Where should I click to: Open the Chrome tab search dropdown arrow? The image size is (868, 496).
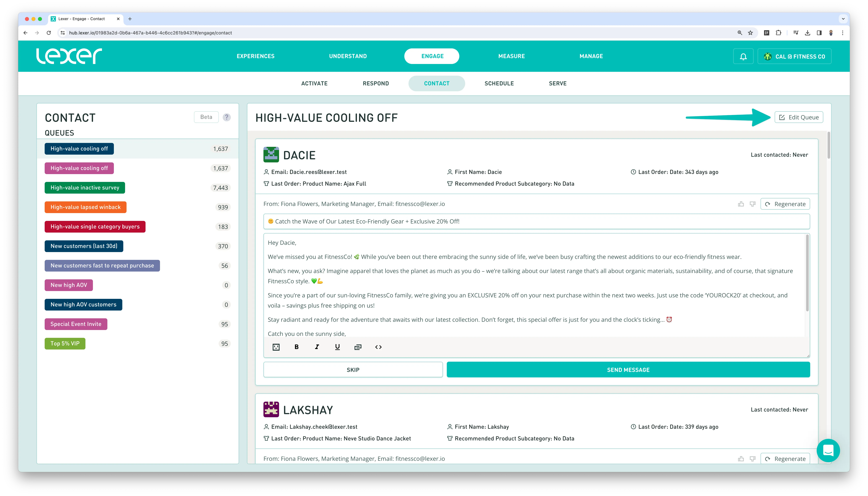pos(843,19)
